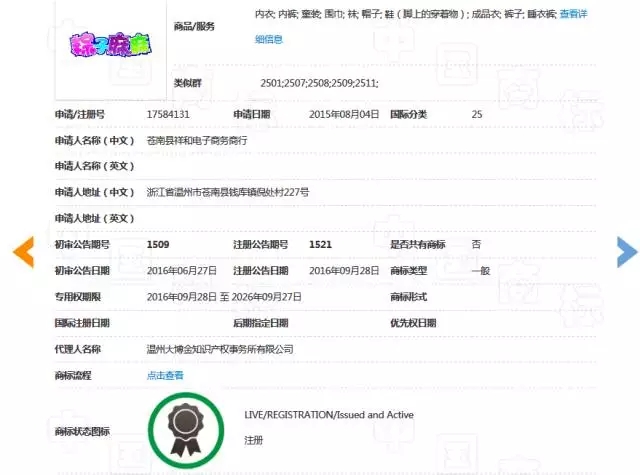Click the LIVE/REGISTRATION/Issued and Active status text
640x475 pixels.
(x=328, y=415)
